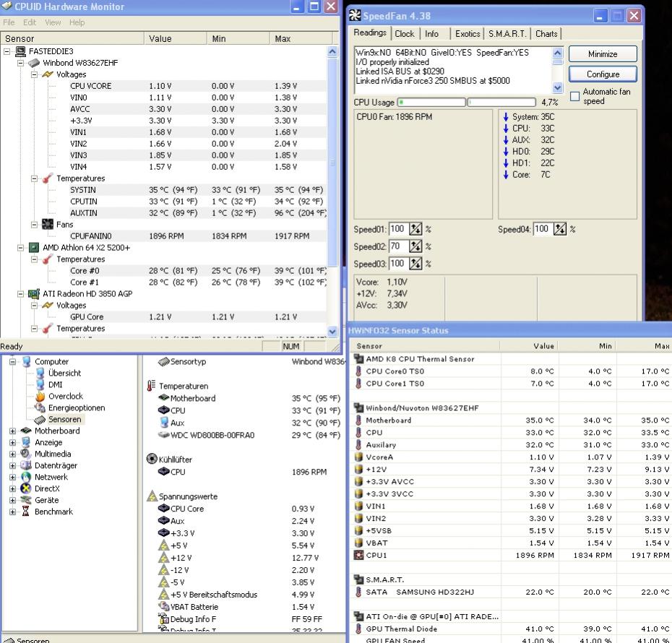
Task: Click the Speed04 percentage input field
Action: point(543,229)
